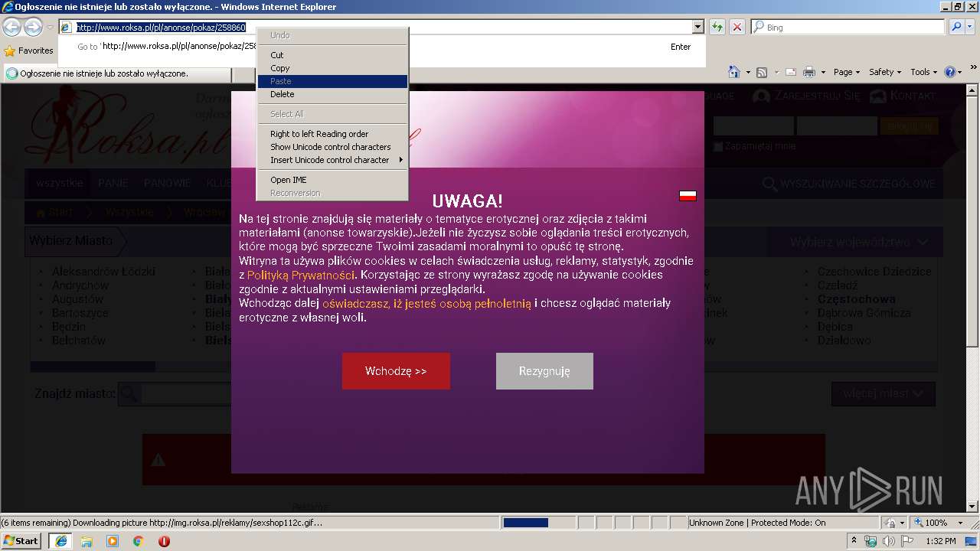This screenshot has height=551, width=980.
Task: Click the RSS feeds icon
Action: coord(762,72)
